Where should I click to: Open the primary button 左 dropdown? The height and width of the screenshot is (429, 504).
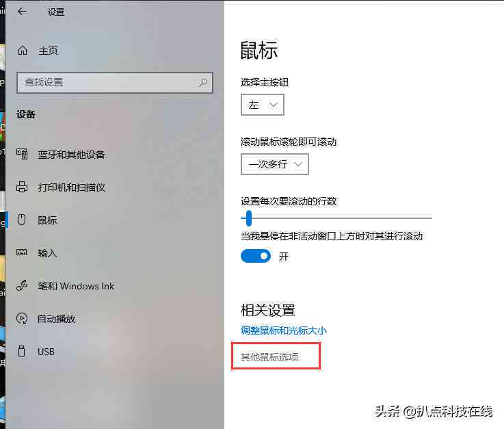coord(263,105)
